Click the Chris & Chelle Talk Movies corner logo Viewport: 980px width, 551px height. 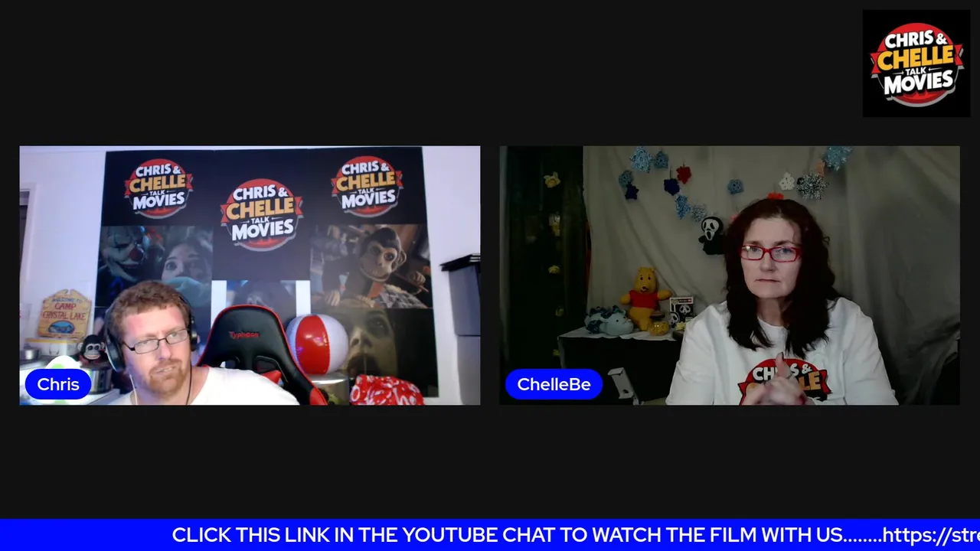coord(916,64)
